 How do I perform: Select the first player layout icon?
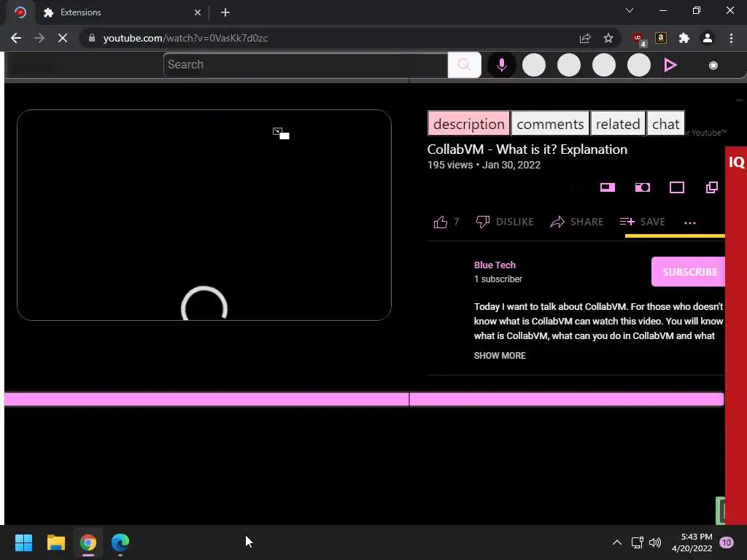(608, 187)
